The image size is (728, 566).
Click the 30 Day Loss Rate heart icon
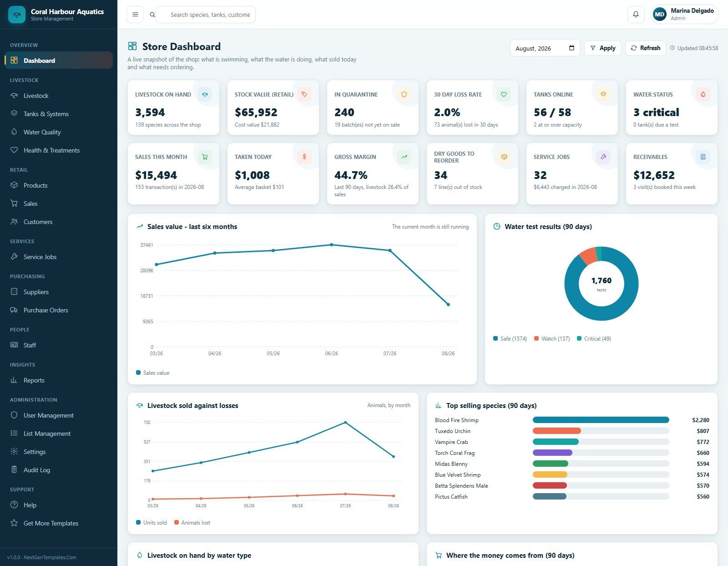pos(504,94)
